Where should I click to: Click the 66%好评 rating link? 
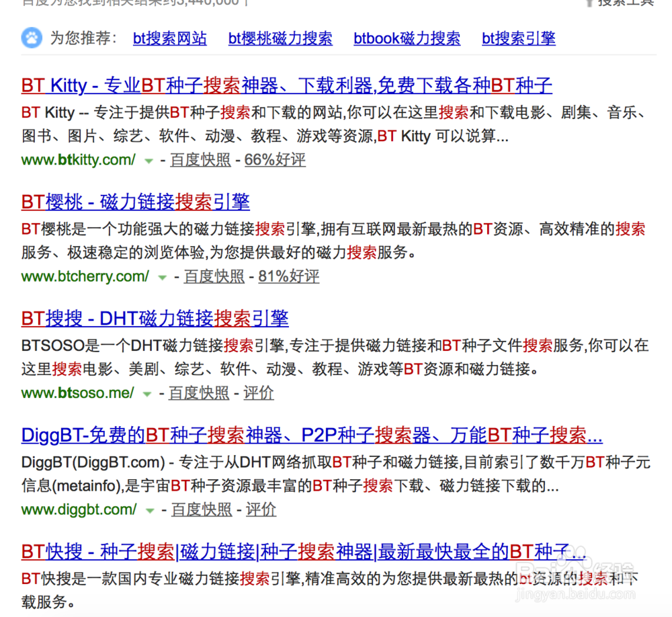click(275, 160)
